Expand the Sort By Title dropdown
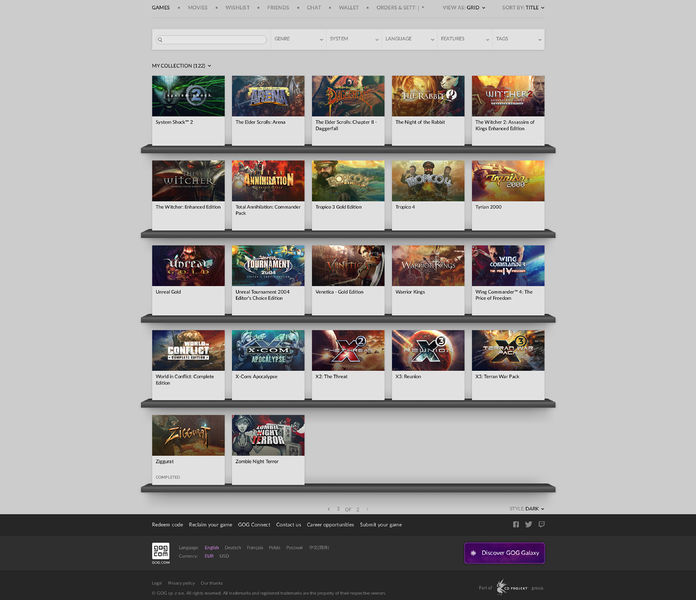This screenshot has width=696, height=600. [523, 8]
